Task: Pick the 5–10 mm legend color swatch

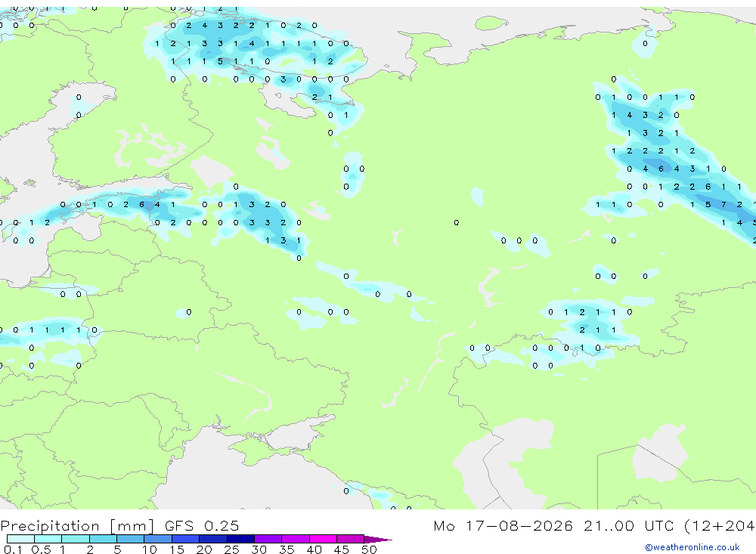Action: click(x=131, y=539)
